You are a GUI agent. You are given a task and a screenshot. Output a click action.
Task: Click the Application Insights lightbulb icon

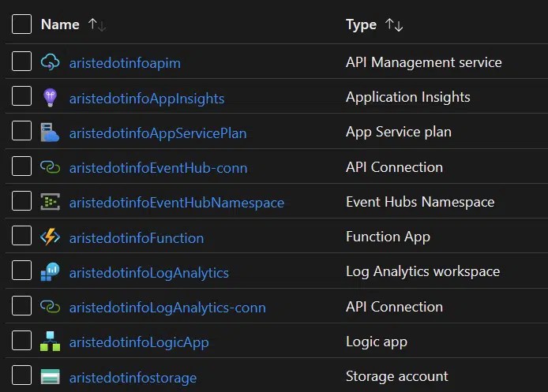[x=50, y=98]
